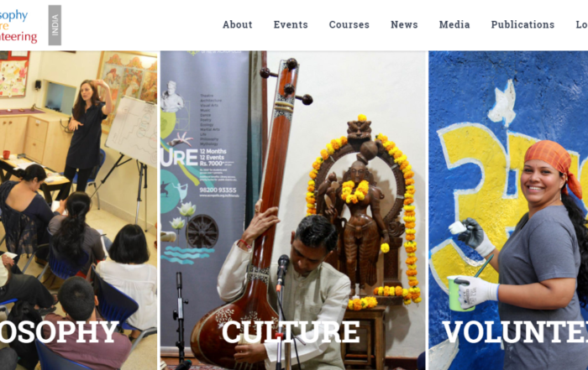Click the CULTURE heading text

(291, 331)
